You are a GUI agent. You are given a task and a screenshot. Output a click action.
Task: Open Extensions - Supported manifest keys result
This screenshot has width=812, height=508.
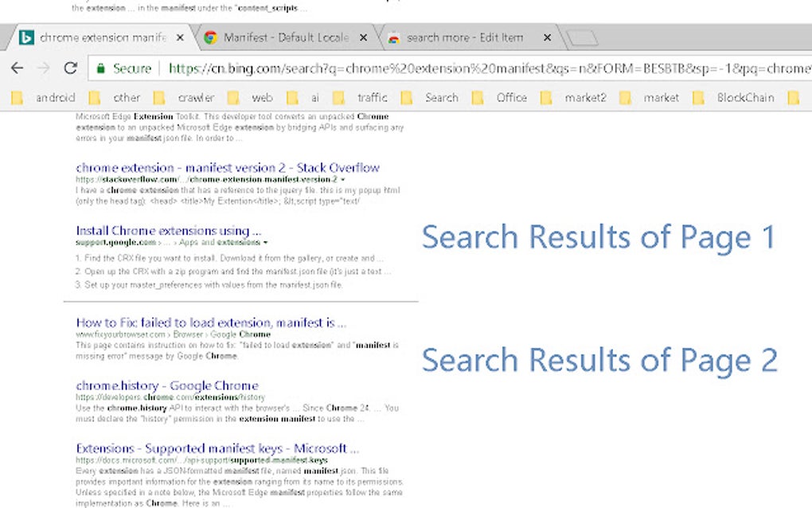click(x=217, y=448)
